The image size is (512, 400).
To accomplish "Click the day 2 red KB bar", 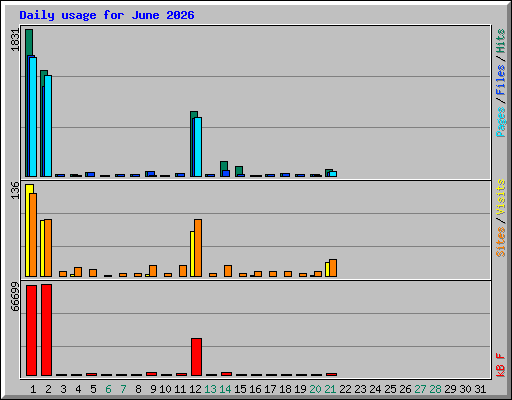I will click(x=46, y=330).
